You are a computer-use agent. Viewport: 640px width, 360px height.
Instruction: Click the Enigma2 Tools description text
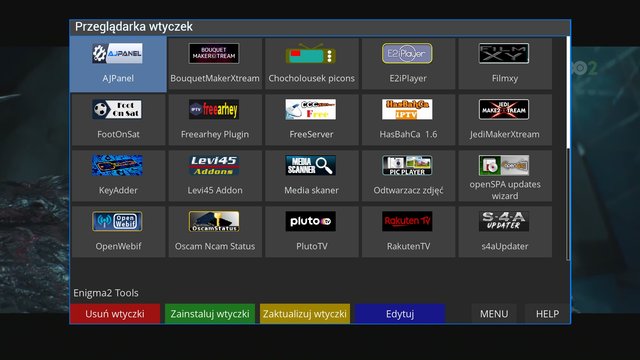tap(106, 293)
